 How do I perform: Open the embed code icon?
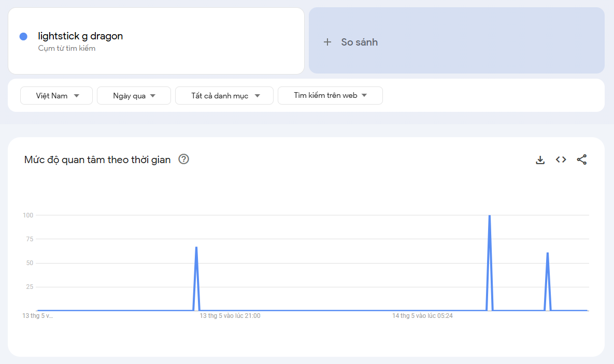[561, 160]
